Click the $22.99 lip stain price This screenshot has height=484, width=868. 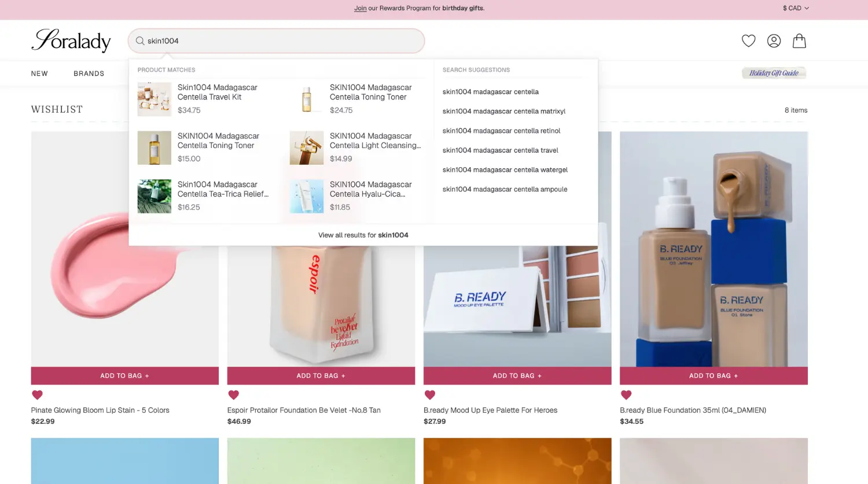click(x=43, y=422)
